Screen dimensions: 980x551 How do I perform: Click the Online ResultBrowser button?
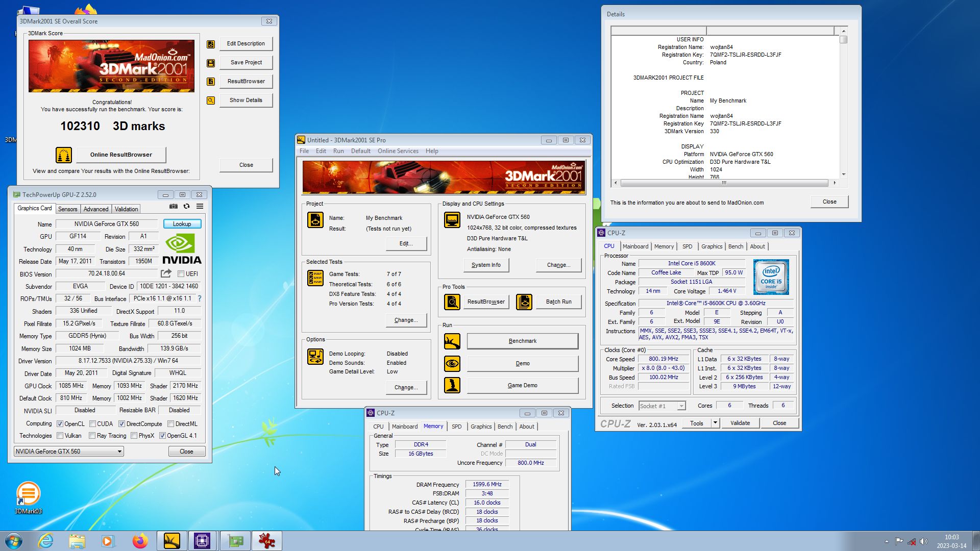point(121,155)
